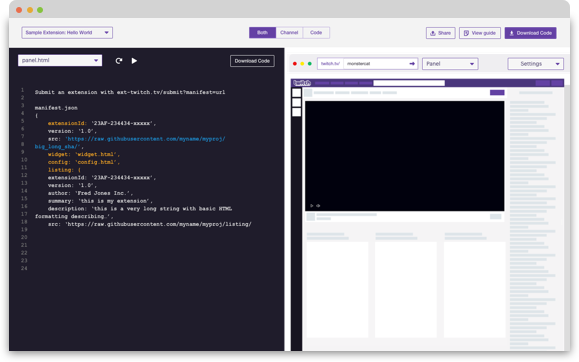The width and height of the screenshot is (579, 362).
Task: Switch to the Both view tab
Action: coord(262,33)
